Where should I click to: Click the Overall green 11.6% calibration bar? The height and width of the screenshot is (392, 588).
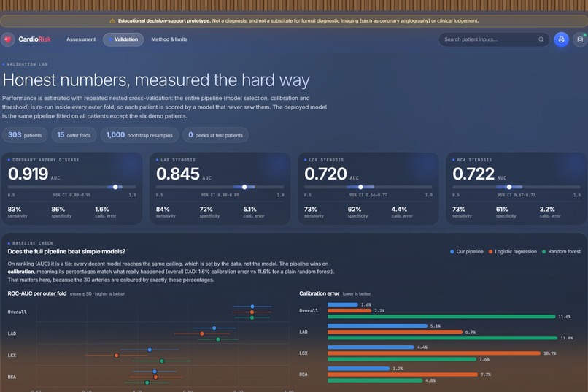pyautogui.click(x=441, y=317)
